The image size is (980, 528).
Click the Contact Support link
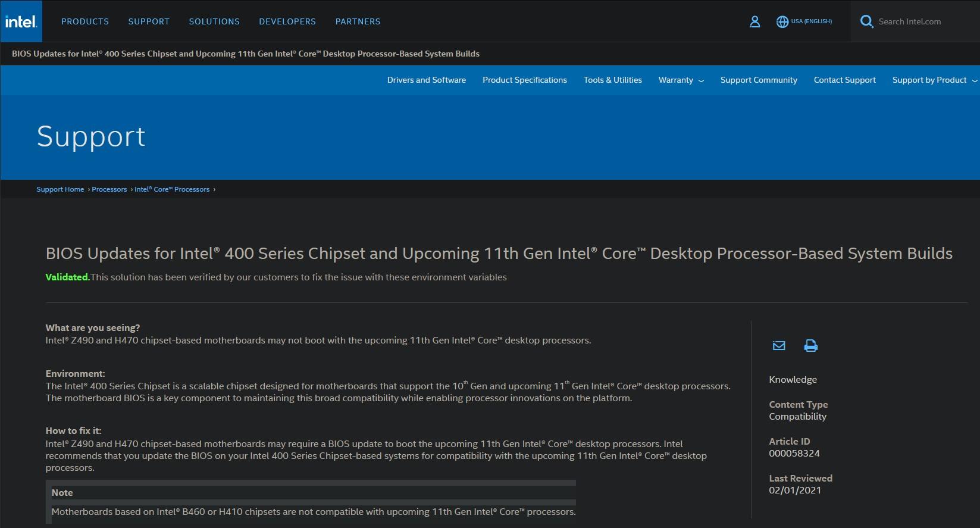[x=844, y=80]
